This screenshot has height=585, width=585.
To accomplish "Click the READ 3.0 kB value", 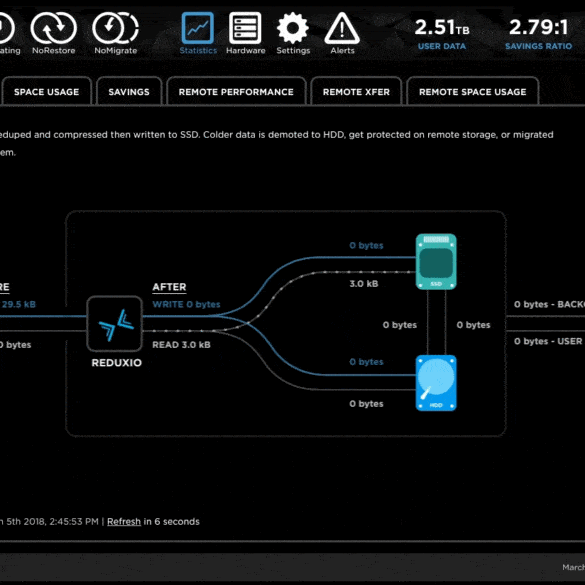I will (181, 345).
